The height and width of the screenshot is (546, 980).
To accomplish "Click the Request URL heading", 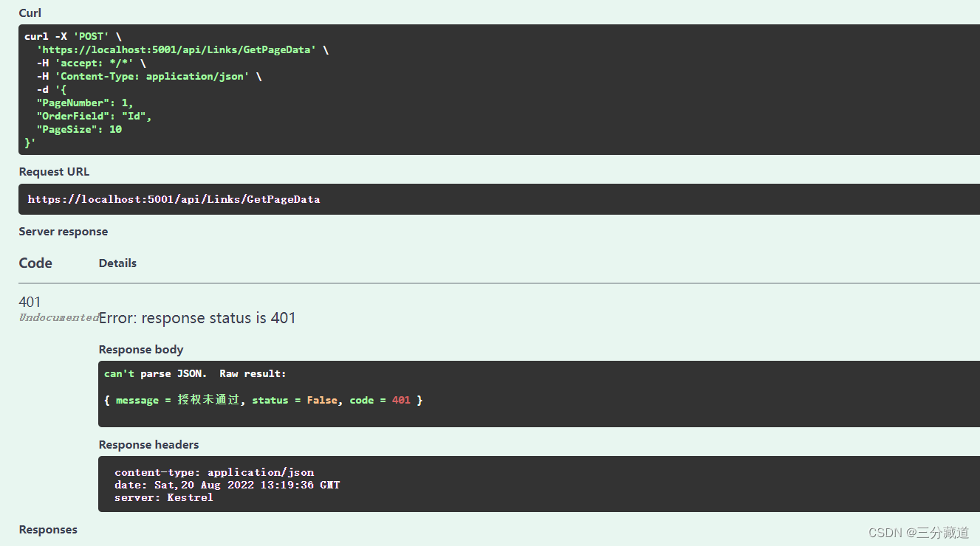I will coord(54,172).
